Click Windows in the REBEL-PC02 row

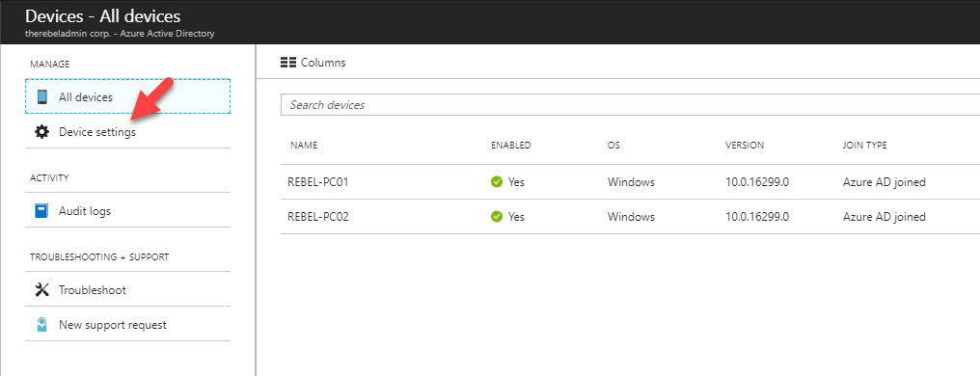tap(631, 217)
